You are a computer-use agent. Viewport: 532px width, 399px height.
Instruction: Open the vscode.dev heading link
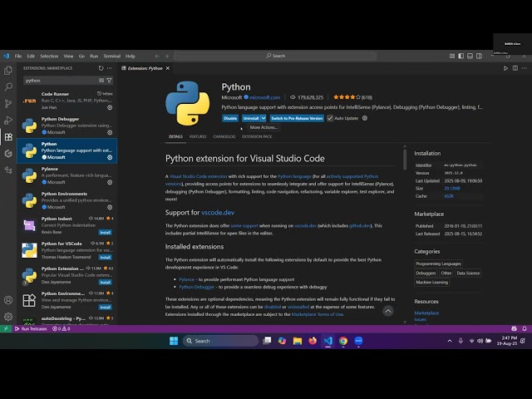[x=218, y=213]
